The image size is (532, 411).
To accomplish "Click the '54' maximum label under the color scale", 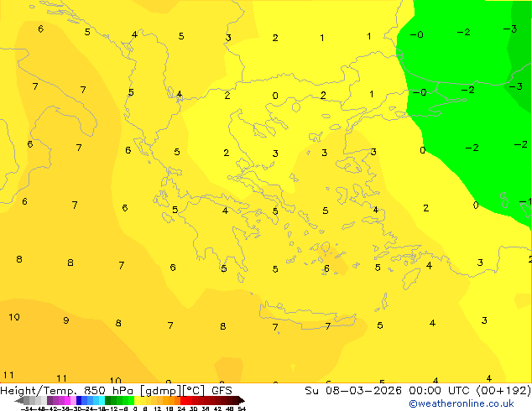I will 242,409.
